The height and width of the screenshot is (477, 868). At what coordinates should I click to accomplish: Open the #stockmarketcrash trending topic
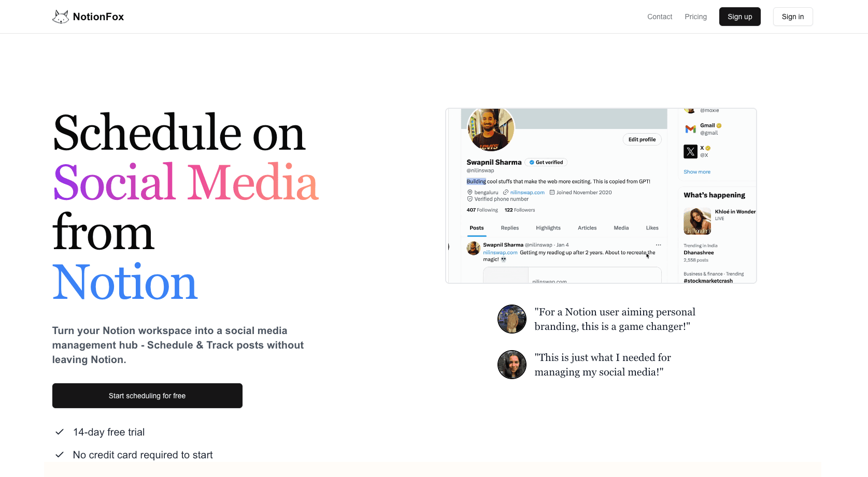click(x=708, y=281)
